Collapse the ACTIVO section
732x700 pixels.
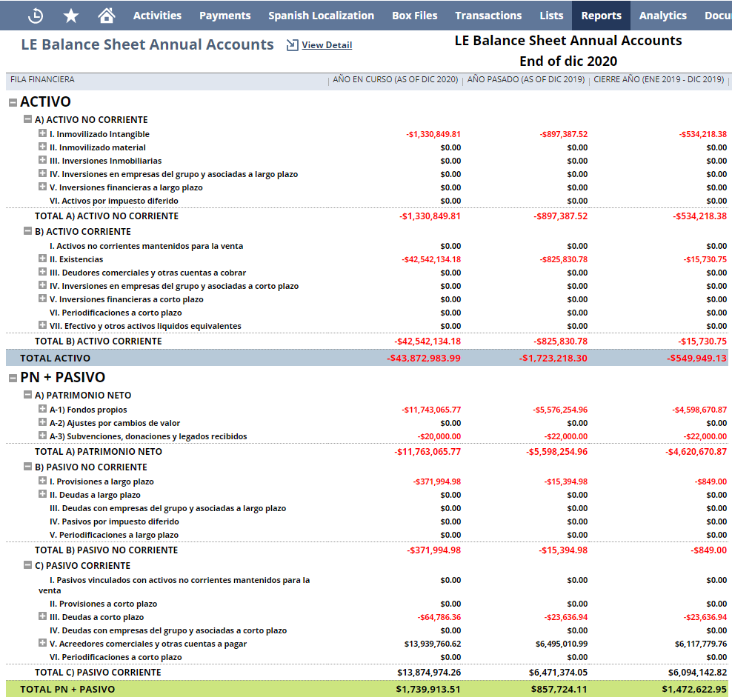pyautogui.click(x=13, y=103)
